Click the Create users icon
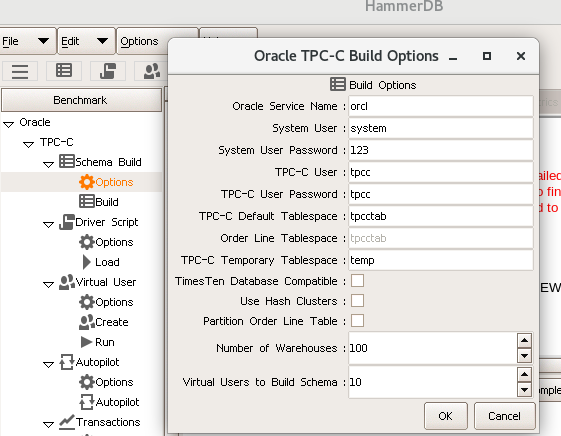Viewport: 561px width, 436px height. [x=87, y=322]
